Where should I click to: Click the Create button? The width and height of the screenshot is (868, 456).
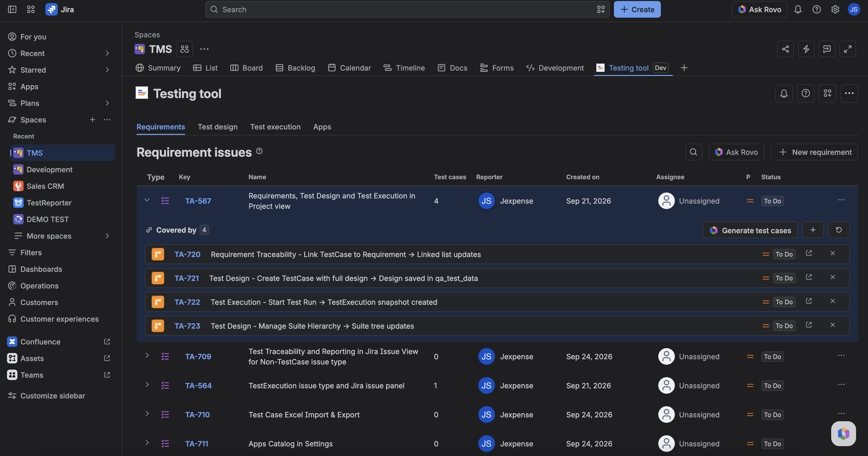click(637, 9)
